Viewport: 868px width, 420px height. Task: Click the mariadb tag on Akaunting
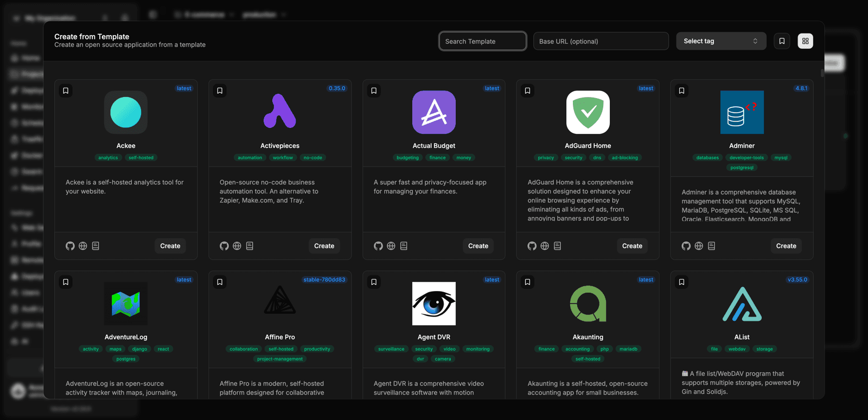tap(628, 349)
